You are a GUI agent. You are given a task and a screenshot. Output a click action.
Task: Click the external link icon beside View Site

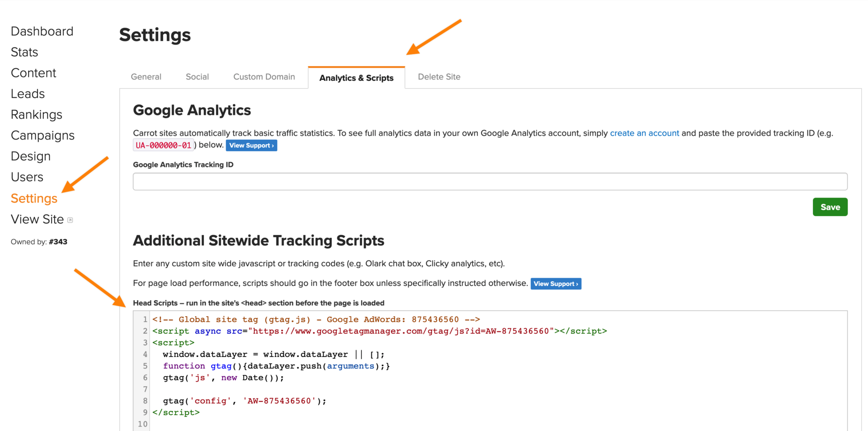(x=70, y=220)
